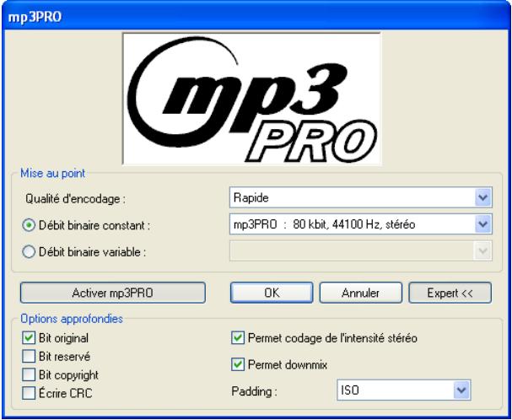Toggle Permet codage de l'intensité stéréo
512x420 pixels.
[238, 338]
